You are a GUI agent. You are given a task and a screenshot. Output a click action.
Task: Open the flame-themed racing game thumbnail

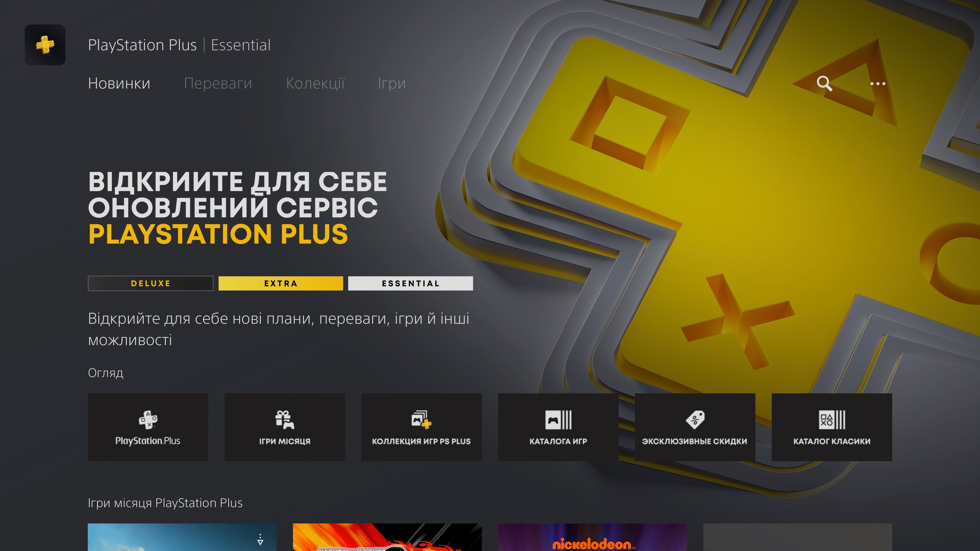coord(387,537)
